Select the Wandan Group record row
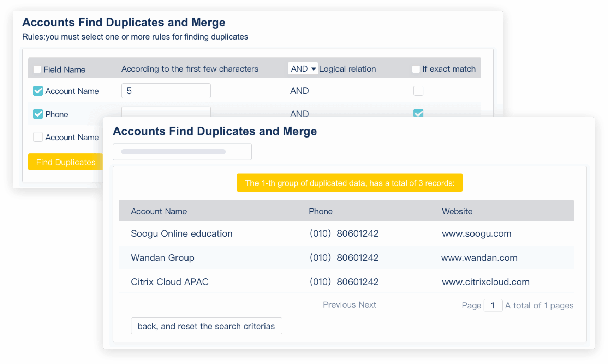This screenshot has width=608, height=364. pos(162,258)
